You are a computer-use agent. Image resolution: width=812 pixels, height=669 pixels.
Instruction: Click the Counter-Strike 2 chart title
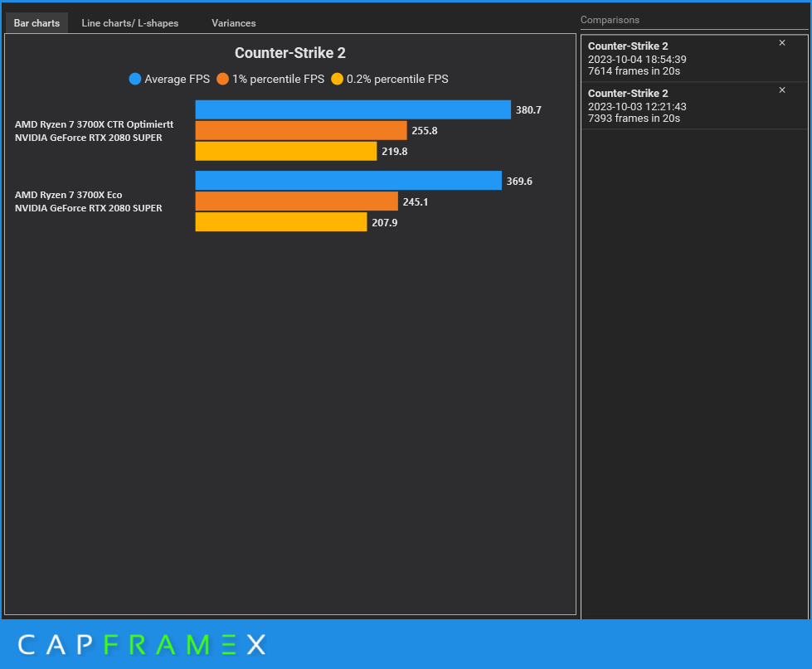tap(289, 52)
